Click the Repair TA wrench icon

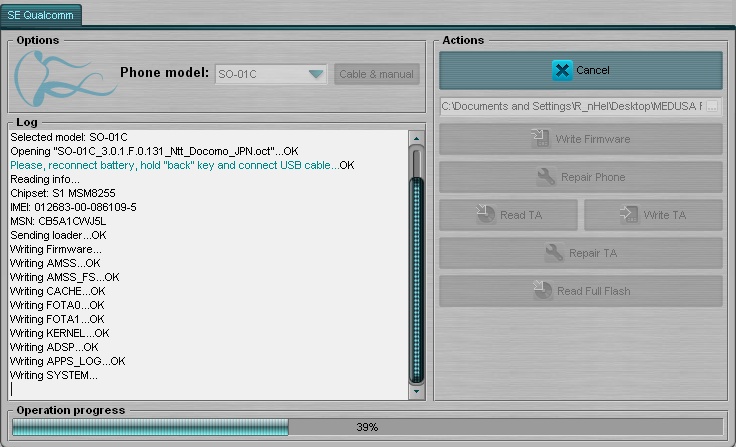554,253
